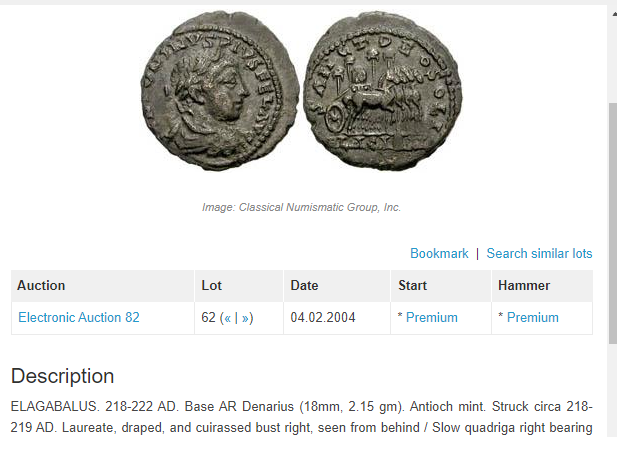Click Premium link in Start column
The width and height of the screenshot is (634, 461).
pos(431,317)
